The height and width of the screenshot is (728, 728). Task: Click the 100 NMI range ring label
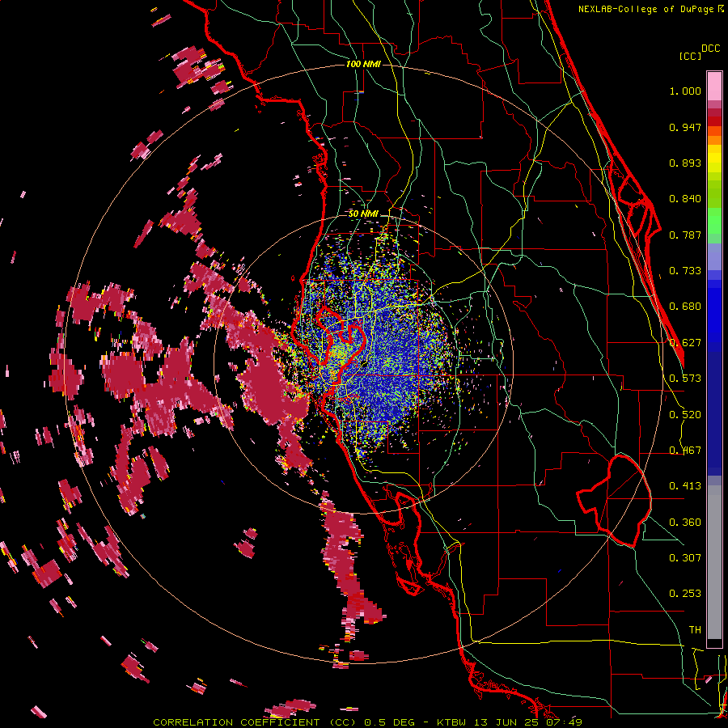[x=363, y=64]
